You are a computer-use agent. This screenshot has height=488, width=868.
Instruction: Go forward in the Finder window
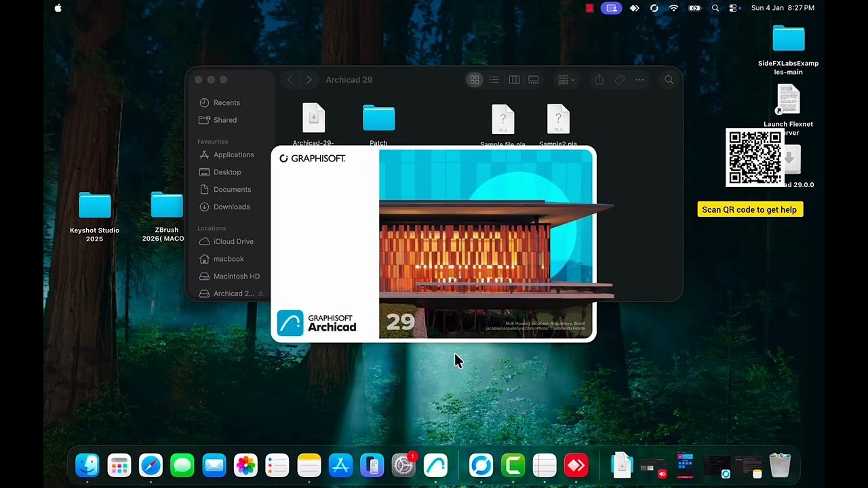(x=309, y=80)
